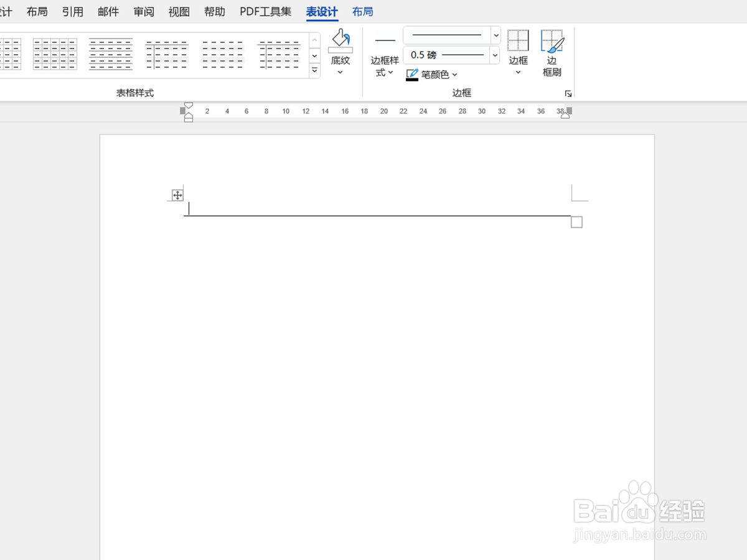Click inside the table cell
Viewport: 747px width, 560px height.
pos(377,208)
